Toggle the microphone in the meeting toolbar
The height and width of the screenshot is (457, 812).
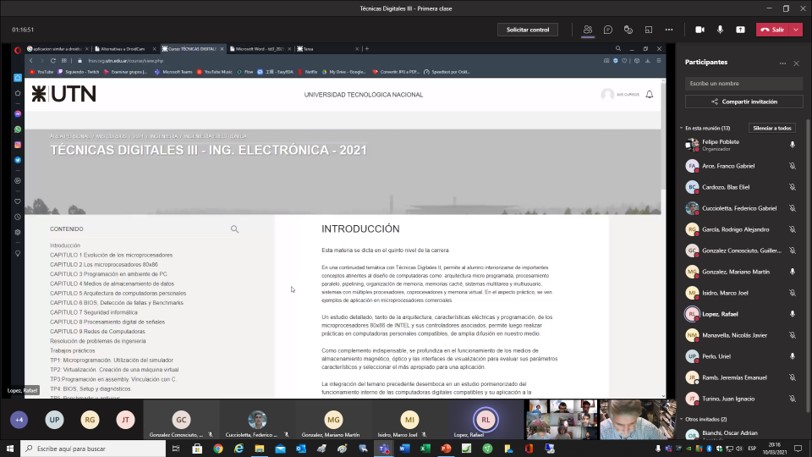(x=720, y=30)
